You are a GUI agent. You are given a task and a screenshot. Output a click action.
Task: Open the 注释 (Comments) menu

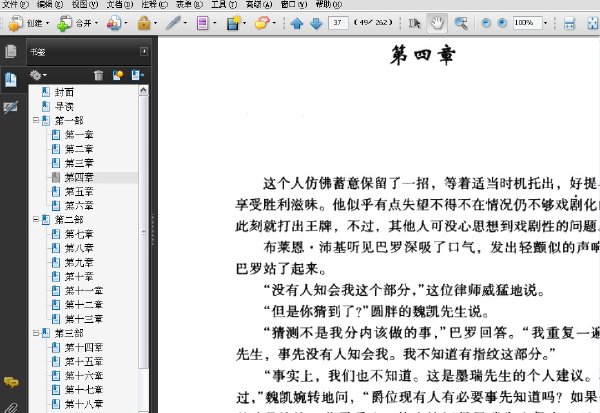pyautogui.click(x=155, y=5)
